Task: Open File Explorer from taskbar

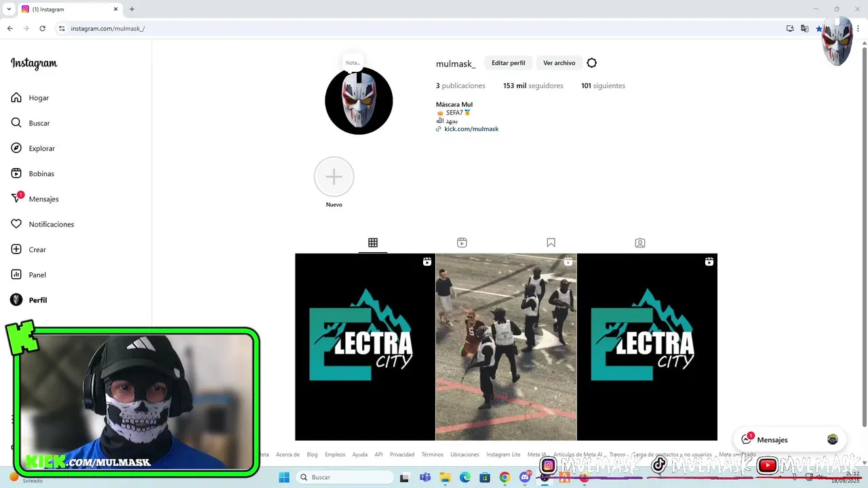Action: (445, 477)
